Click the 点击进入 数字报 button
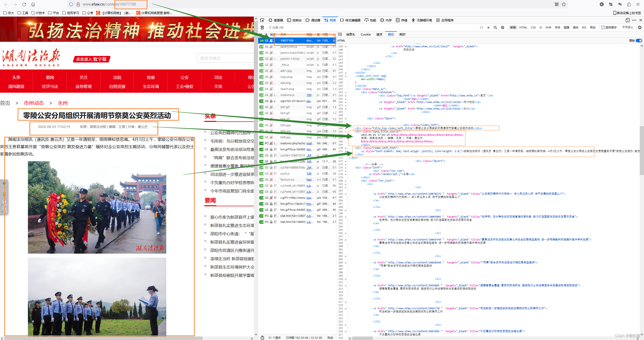The image size is (644, 340). click(x=92, y=59)
